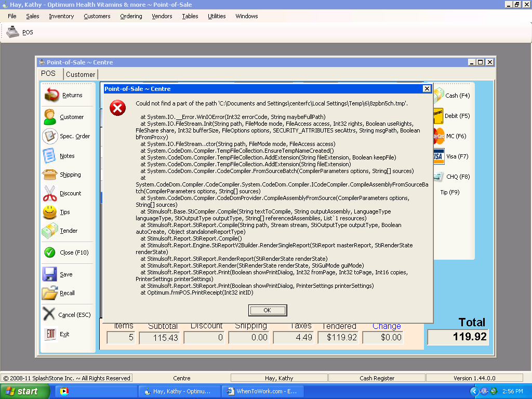Image resolution: width=532 pixels, height=399 pixels.
Task: Click the Discount field showing 0
Action: pos(204,337)
